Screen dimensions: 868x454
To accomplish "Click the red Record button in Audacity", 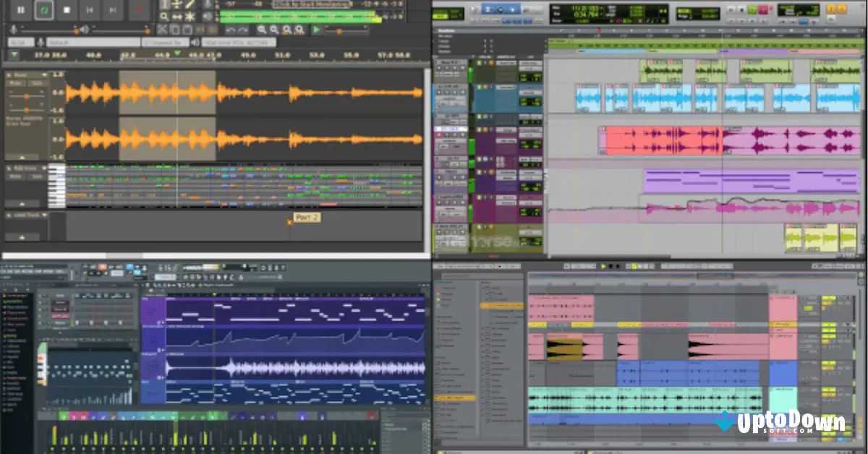I will click(x=139, y=10).
